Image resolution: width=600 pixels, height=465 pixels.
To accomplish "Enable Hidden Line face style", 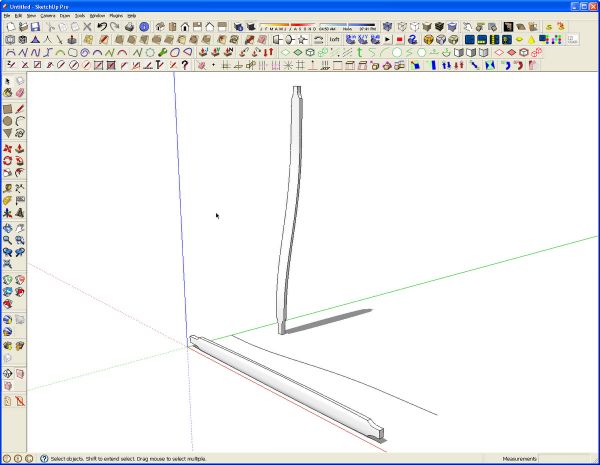I will pyautogui.click(x=414, y=26).
